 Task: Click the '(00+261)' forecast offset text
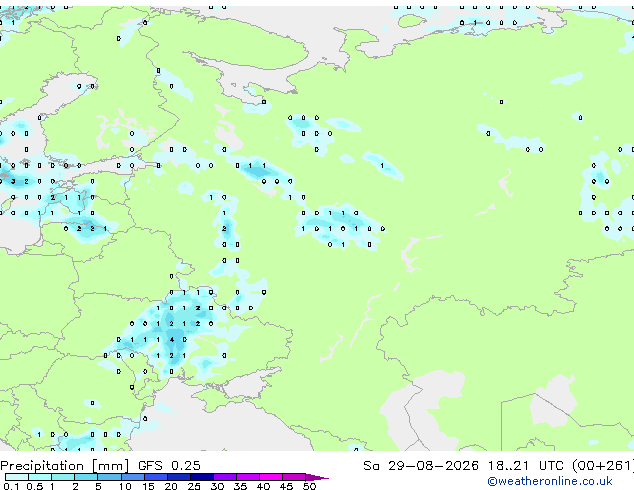click(603, 466)
